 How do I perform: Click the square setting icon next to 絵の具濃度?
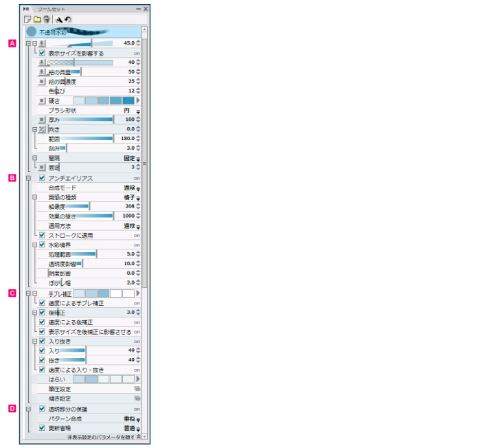point(42,82)
